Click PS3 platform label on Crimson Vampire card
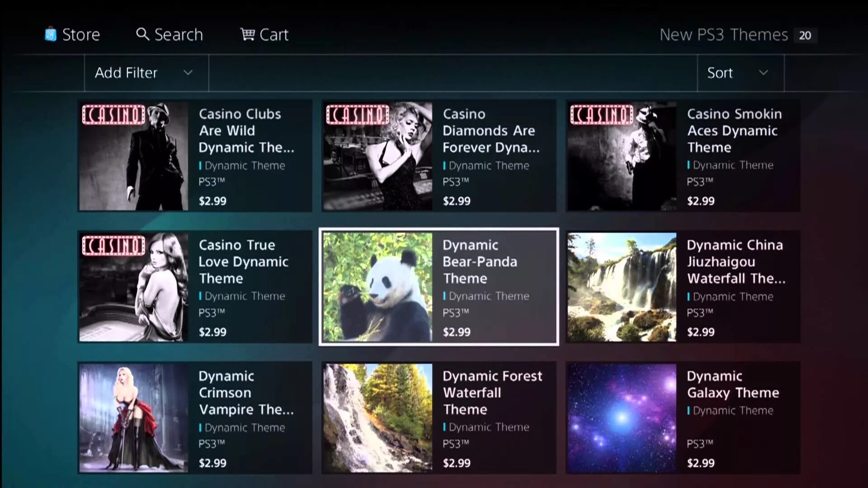 (x=212, y=444)
